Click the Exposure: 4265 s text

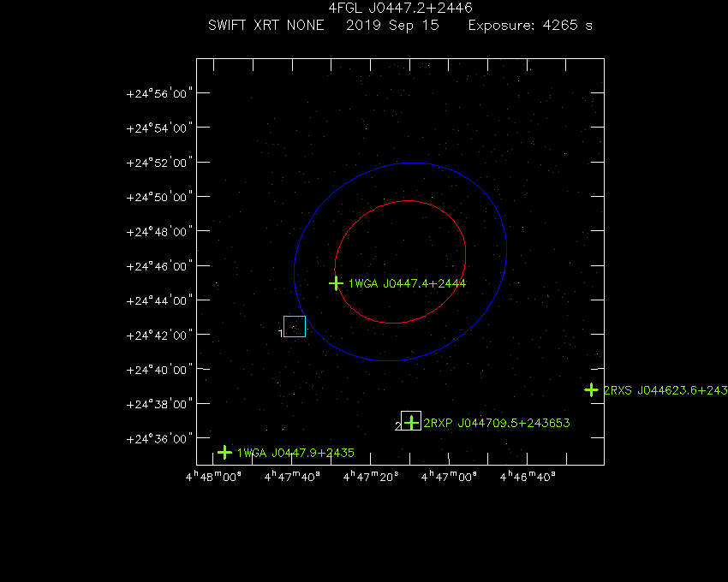click(x=530, y=25)
